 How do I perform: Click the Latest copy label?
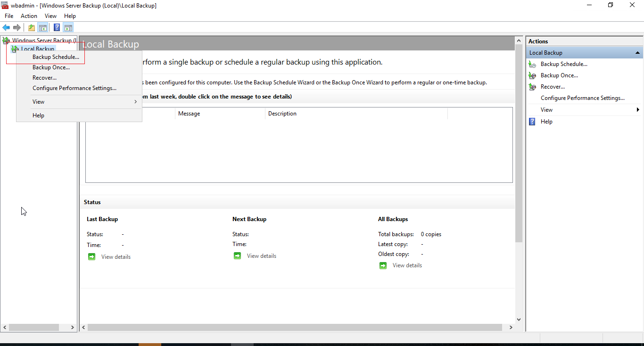[393, 244]
